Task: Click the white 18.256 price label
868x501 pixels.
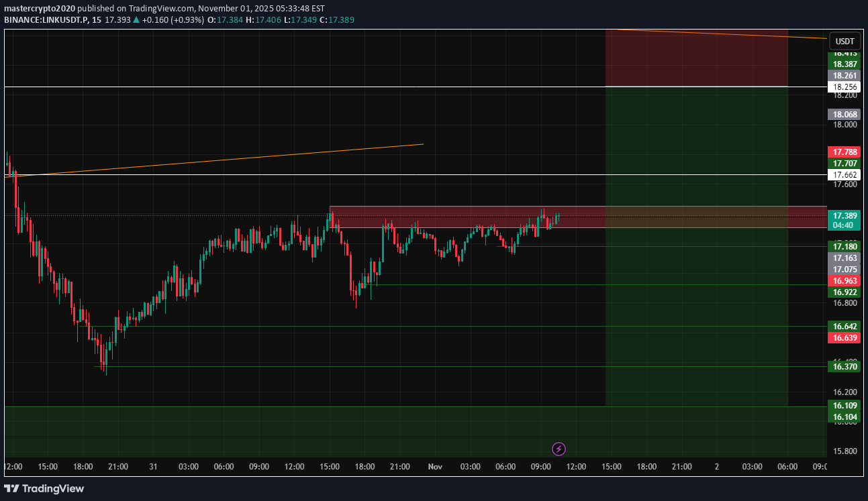Action: click(843, 87)
